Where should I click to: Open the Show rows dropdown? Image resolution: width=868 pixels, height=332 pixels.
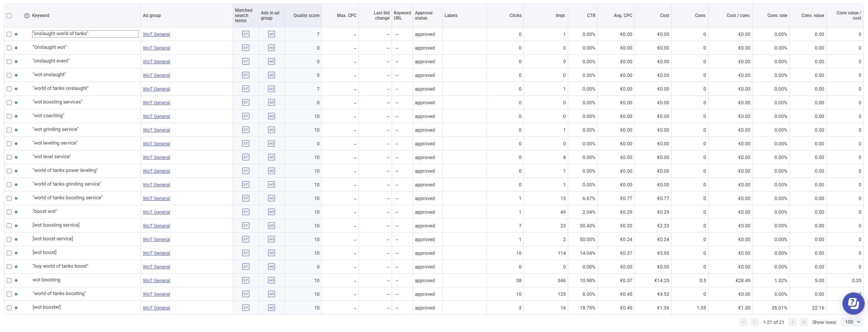coord(852,322)
